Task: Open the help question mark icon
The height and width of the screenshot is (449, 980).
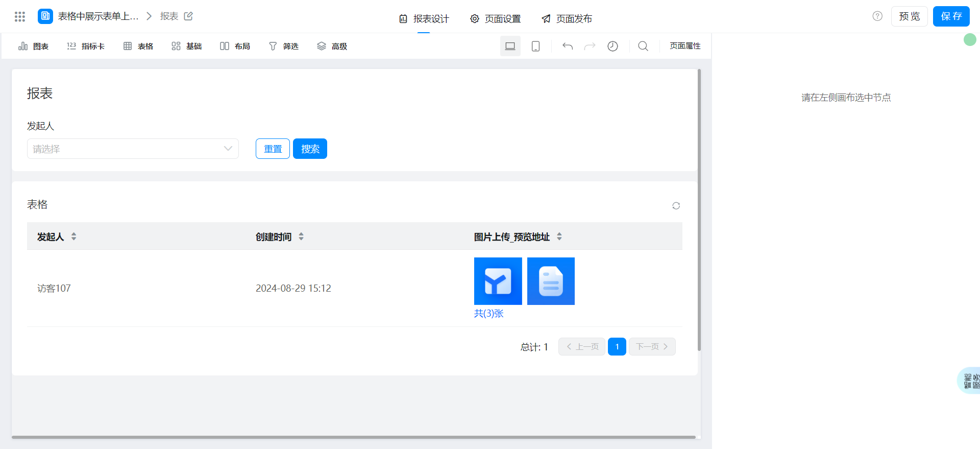Action: click(877, 16)
